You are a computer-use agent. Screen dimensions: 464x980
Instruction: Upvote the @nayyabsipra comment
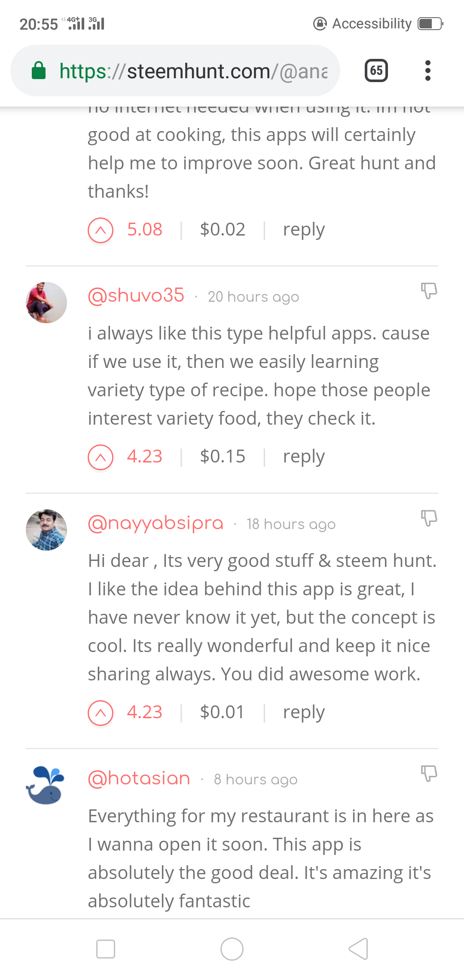click(101, 713)
